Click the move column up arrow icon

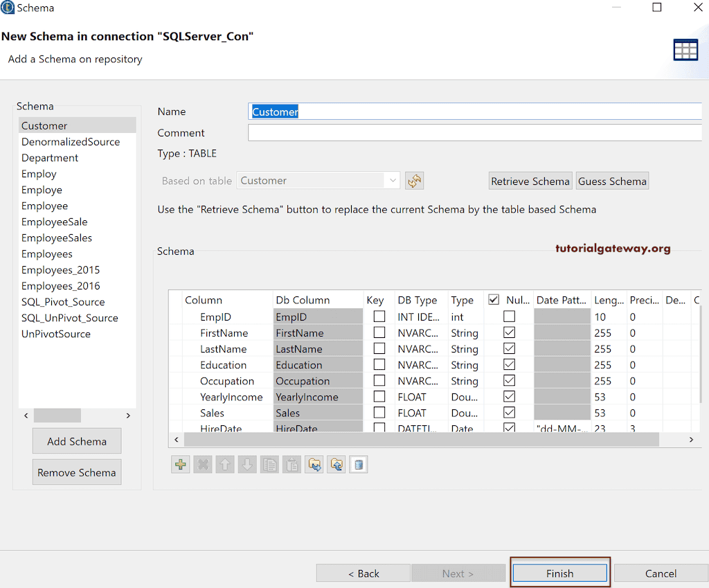pyautogui.click(x=224, y=464)
